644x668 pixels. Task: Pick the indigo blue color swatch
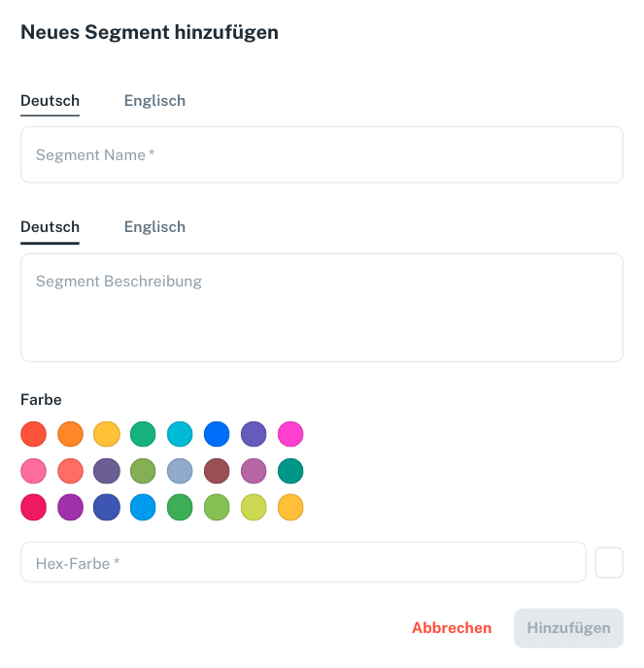tap(107, 507)
